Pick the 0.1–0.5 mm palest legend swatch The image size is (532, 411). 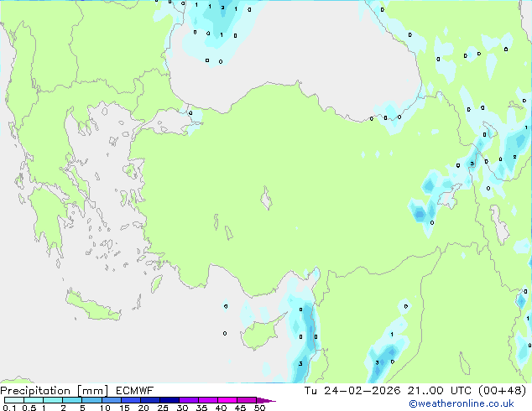[x=14, y=400]
